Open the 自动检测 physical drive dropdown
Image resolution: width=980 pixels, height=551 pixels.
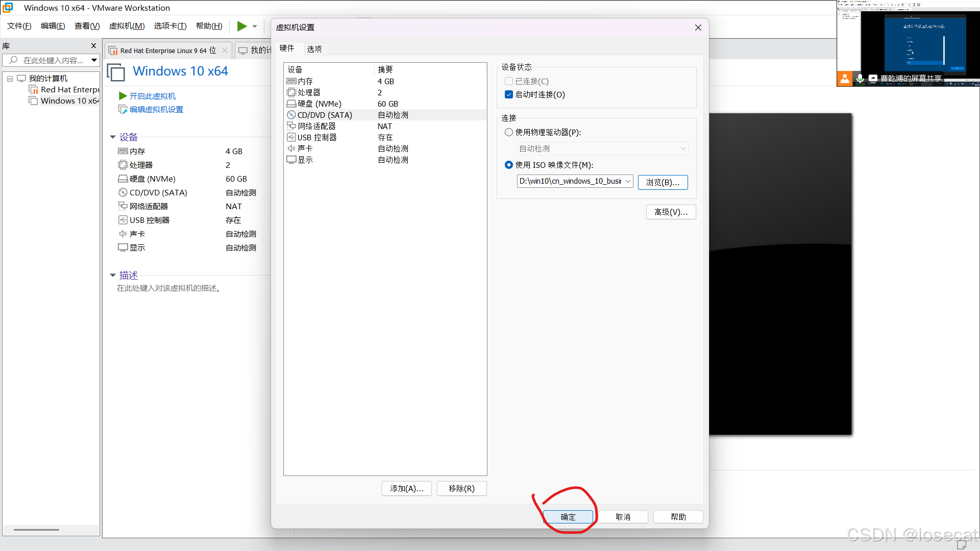(602, 148)
